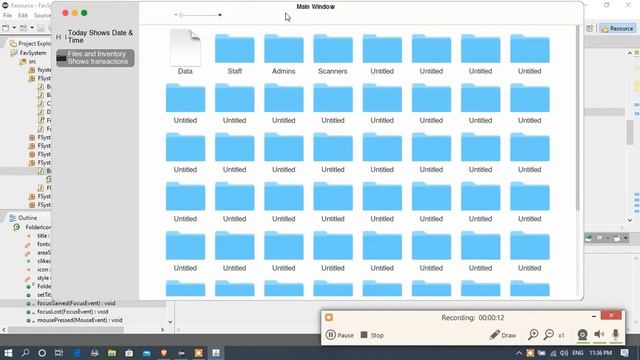Click the ENG language indicator

tap(578, 353)
